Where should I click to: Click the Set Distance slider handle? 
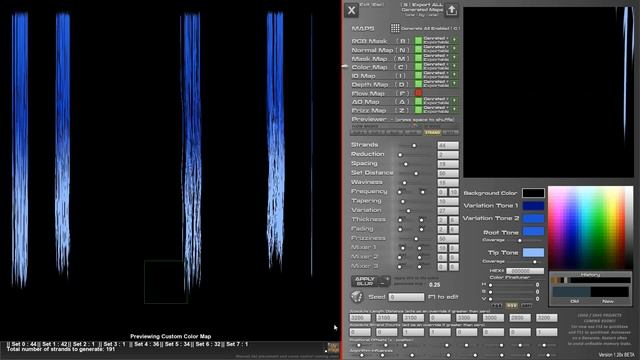(x=416, y=173)
